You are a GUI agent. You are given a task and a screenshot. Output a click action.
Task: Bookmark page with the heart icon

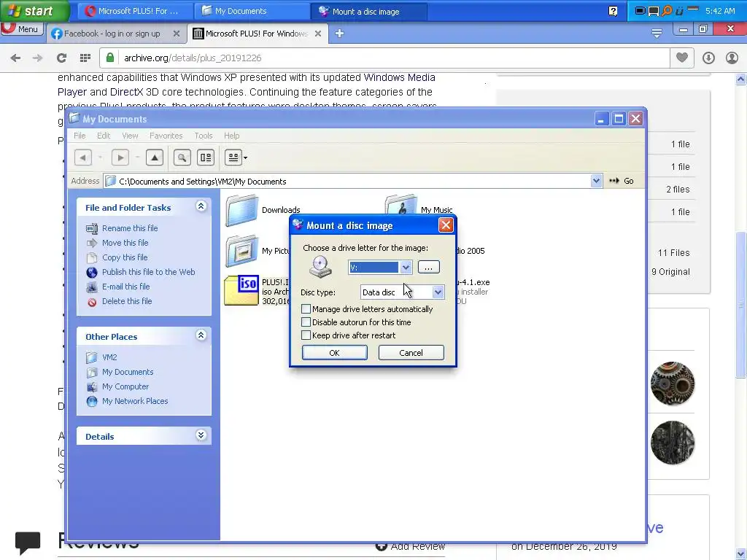click(x=682, y=58)
